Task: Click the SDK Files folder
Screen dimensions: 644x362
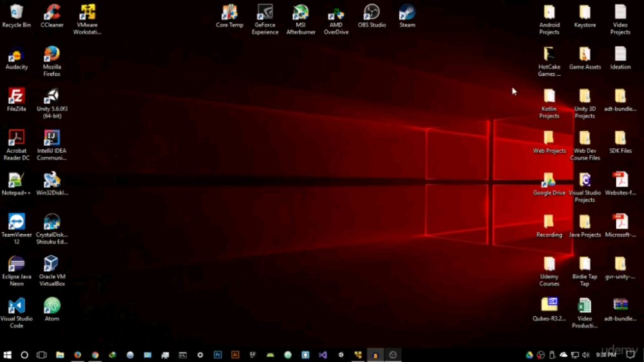Action: point(620,142)
